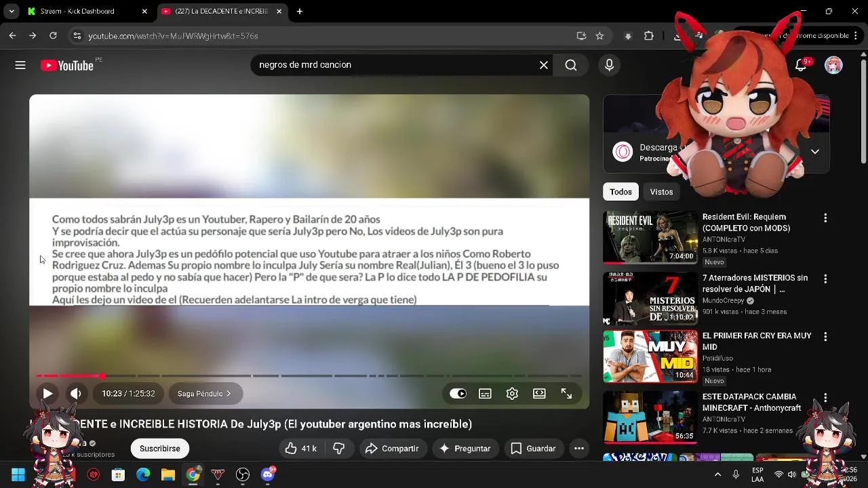This screenshot has height=488, width=868.
Task: Open the YouTube hamburger guide menu
Action: (x=20, y=65)
